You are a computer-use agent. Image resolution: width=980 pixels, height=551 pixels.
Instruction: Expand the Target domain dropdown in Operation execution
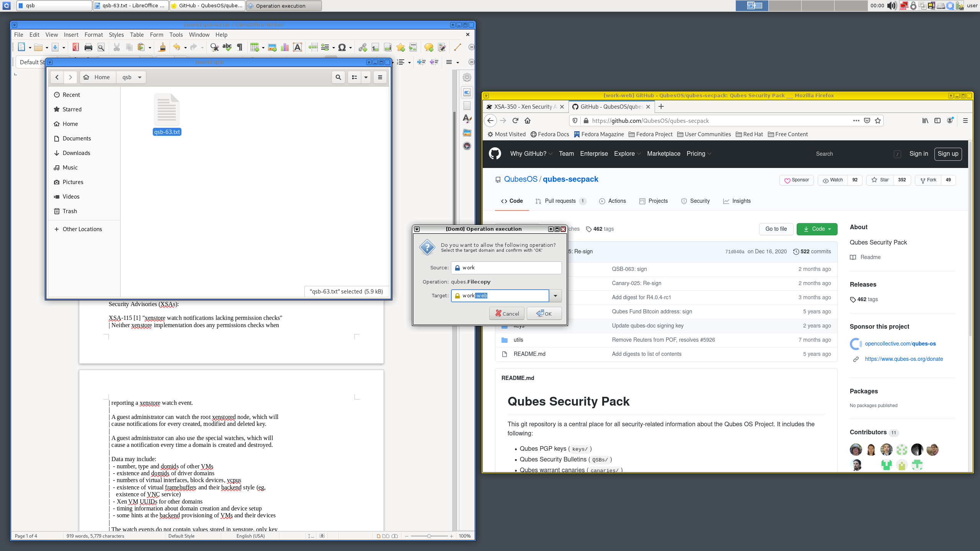[x=555, y=296]
